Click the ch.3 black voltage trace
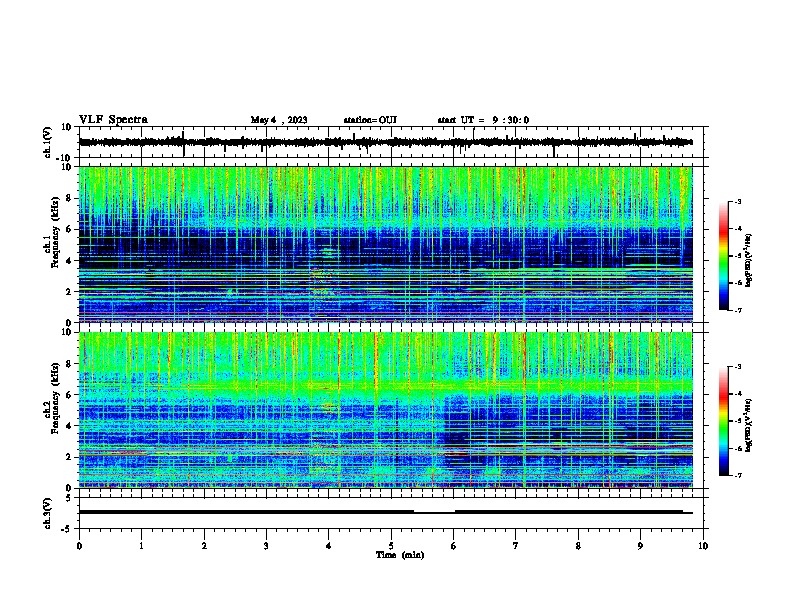The height and width of the screenshot is (612, 792). tap(385, 512)
